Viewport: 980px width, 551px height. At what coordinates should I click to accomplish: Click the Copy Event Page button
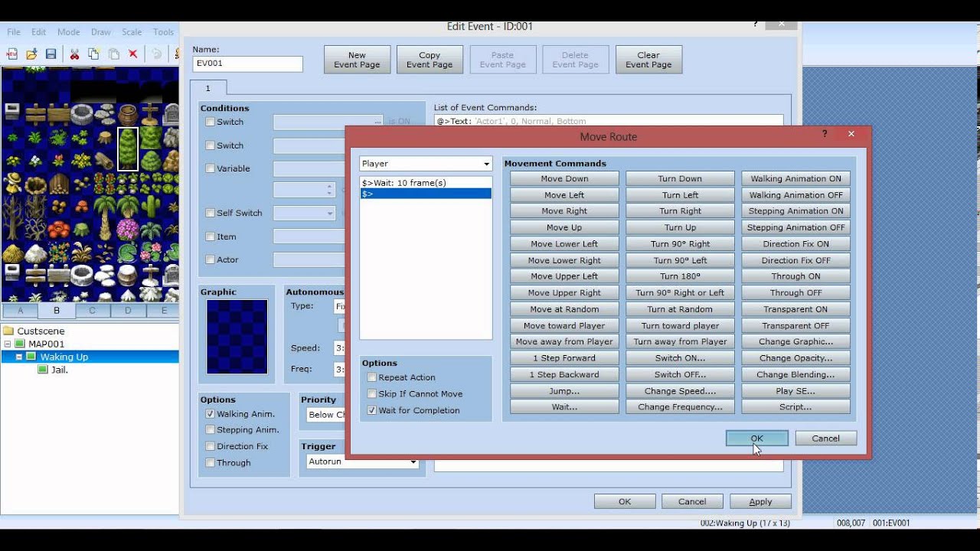pos(430,60)
